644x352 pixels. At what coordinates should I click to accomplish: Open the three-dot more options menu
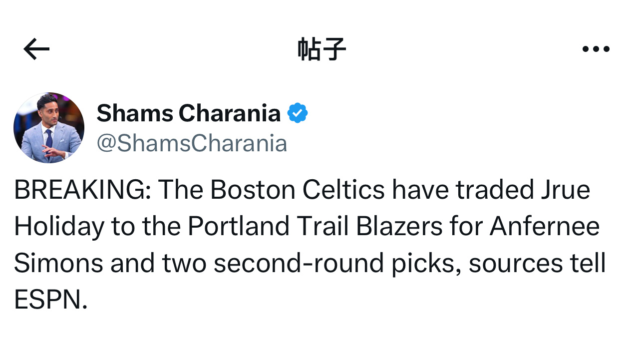point(596,49)
